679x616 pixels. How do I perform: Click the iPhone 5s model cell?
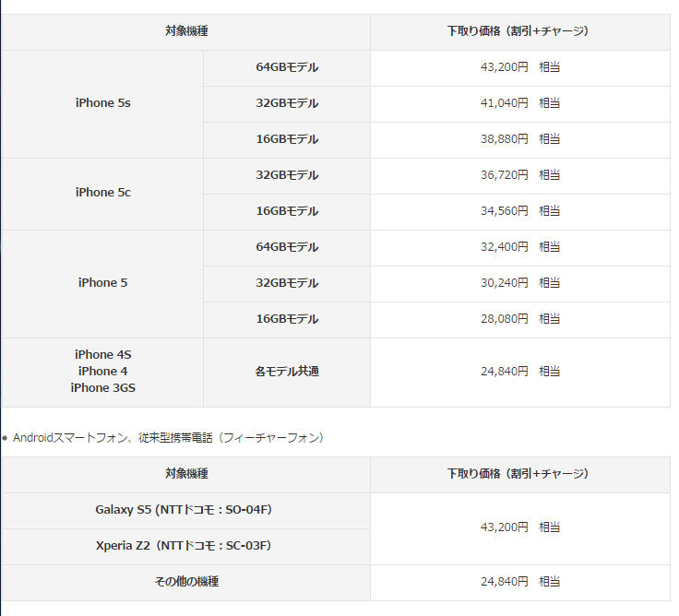point(102,103)
